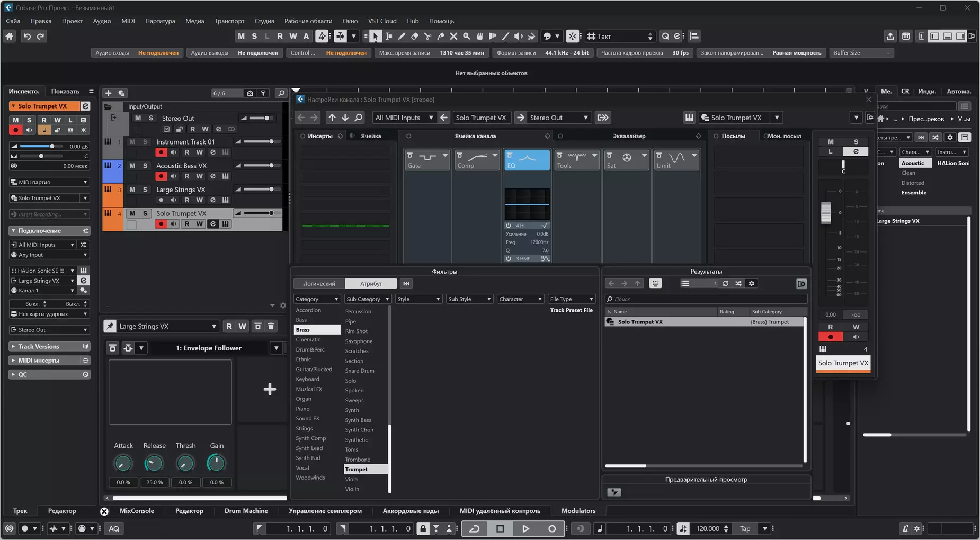Select the Play speaker tool
Screen dimensions: 980x540
(x=518, y=36)
